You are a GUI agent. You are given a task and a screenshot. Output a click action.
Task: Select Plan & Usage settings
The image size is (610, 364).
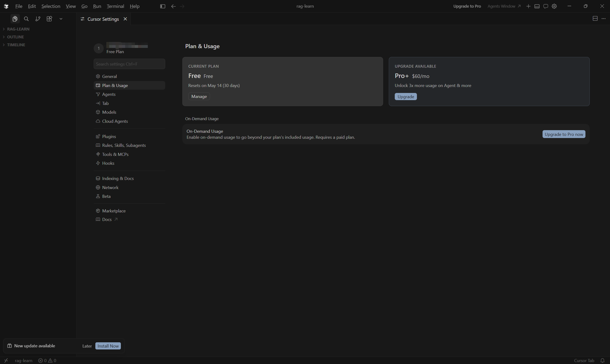pos(129,85)
